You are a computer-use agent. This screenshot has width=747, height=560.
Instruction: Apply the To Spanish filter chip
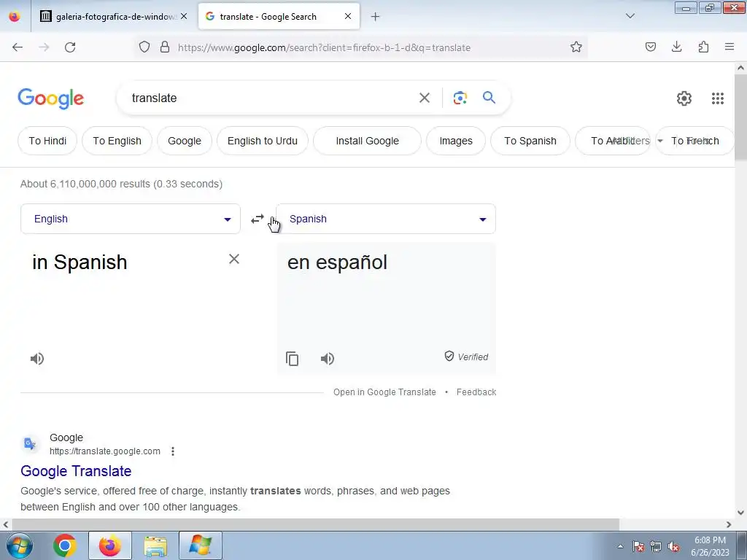click(x=530, y=141)
